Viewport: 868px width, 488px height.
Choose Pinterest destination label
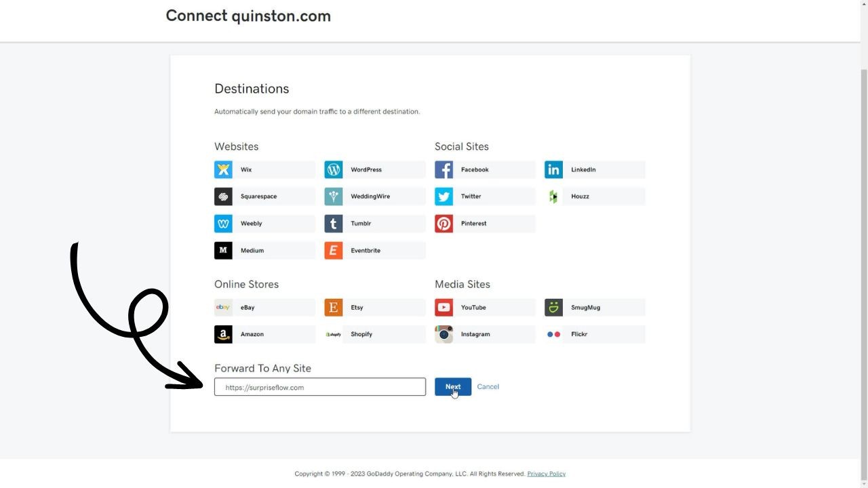pos(474,223)
